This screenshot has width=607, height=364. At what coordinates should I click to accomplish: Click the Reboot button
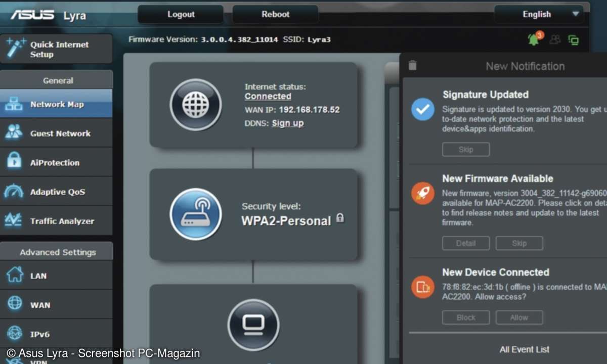276,14
